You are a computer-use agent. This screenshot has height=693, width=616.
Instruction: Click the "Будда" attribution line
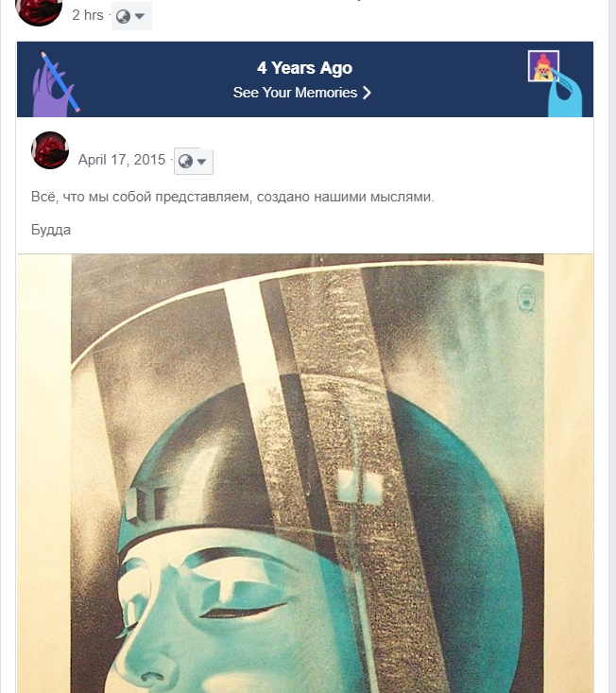coord(51,230)
